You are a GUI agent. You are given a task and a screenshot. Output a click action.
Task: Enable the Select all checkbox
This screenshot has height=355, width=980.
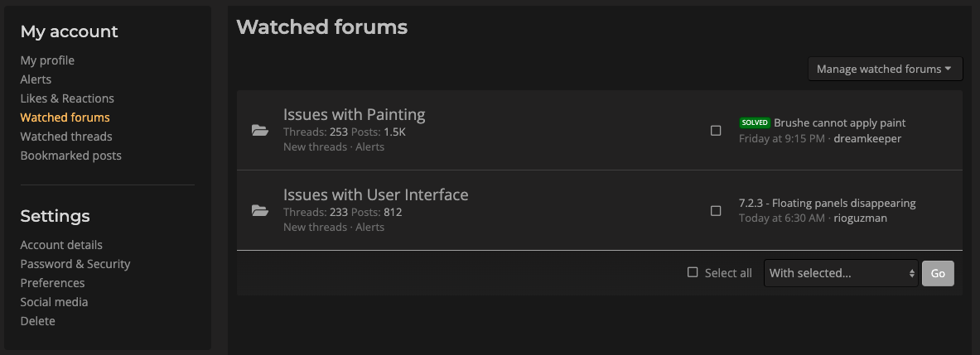(x=693, y=272)
